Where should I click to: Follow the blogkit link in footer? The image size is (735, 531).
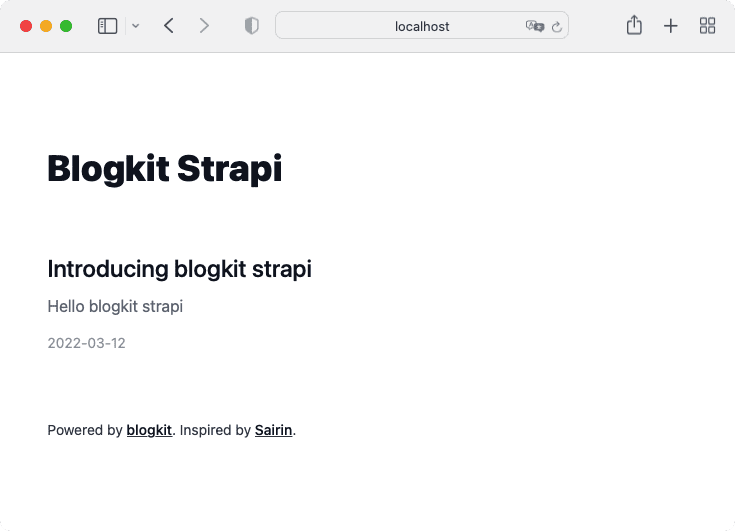[149, 430]
